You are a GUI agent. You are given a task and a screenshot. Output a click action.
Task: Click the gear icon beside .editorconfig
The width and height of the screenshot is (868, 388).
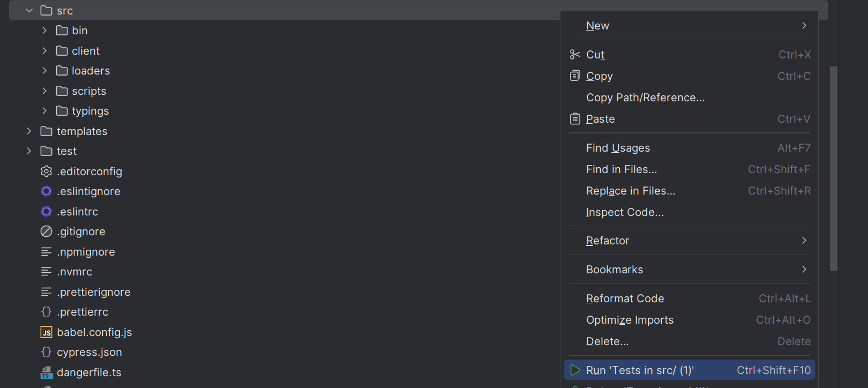tap(47, 171)
